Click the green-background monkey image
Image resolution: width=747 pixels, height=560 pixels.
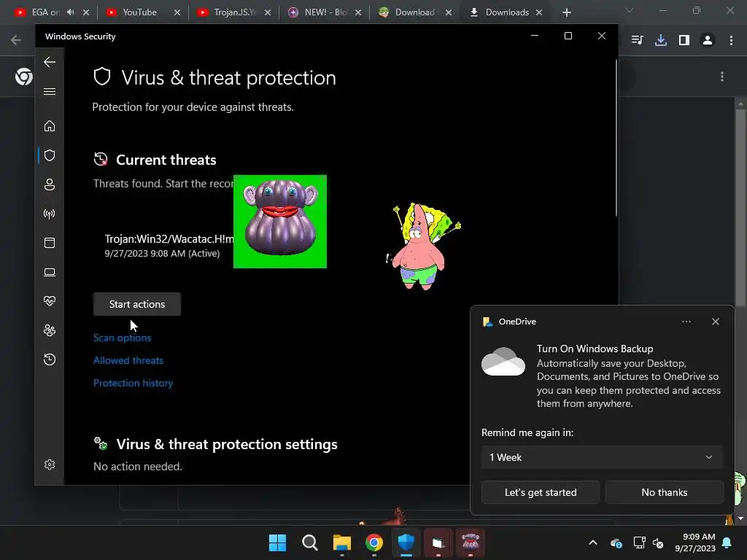(280, 222)
